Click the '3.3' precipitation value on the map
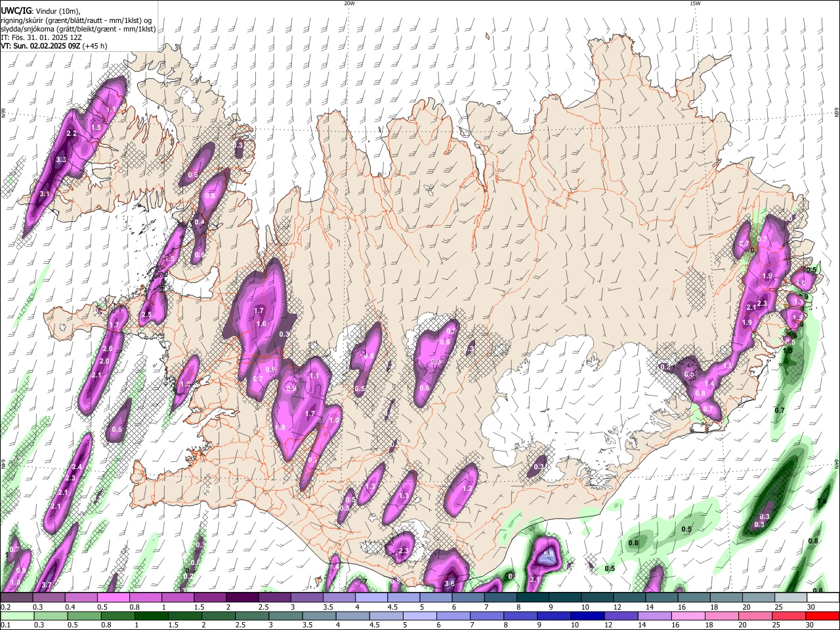 pos(61,159)
